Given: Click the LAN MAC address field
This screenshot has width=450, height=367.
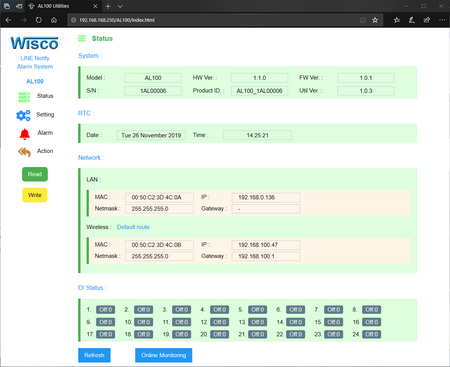Looking at the screenshot, I should pyautogui.click(x=159, y=197).
